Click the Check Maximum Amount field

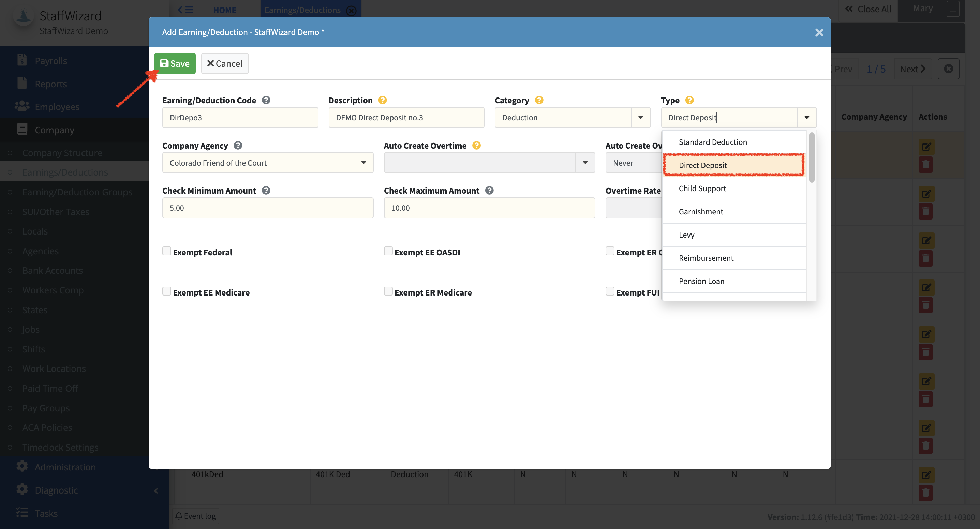[x=489, y=208]
